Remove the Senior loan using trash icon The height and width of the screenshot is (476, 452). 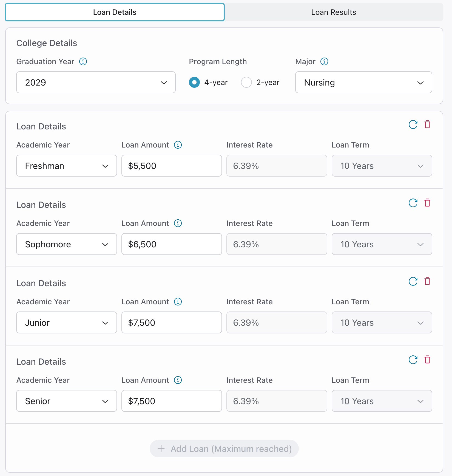click(x=427, y=360)
